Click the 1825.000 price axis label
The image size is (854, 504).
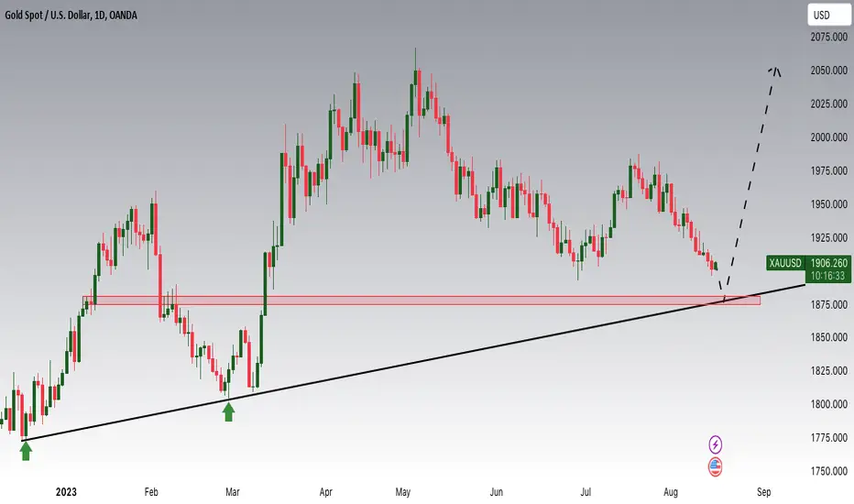(x=829, y=370)
